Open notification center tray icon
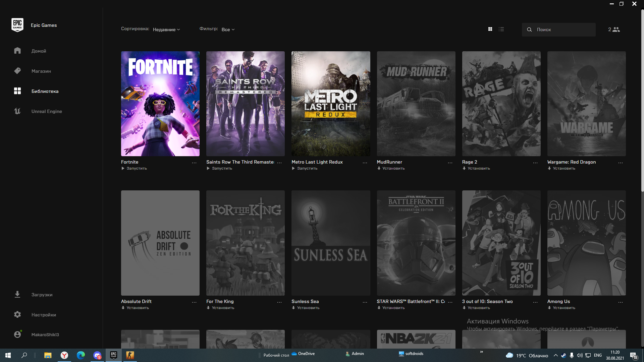 point(634,356)
